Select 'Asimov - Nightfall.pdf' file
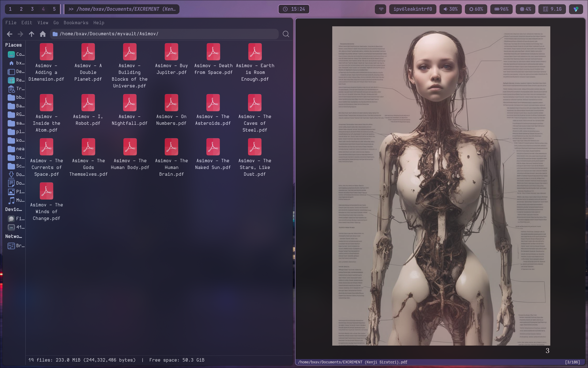Screen dimensions: 588x368 pos(130,110)
